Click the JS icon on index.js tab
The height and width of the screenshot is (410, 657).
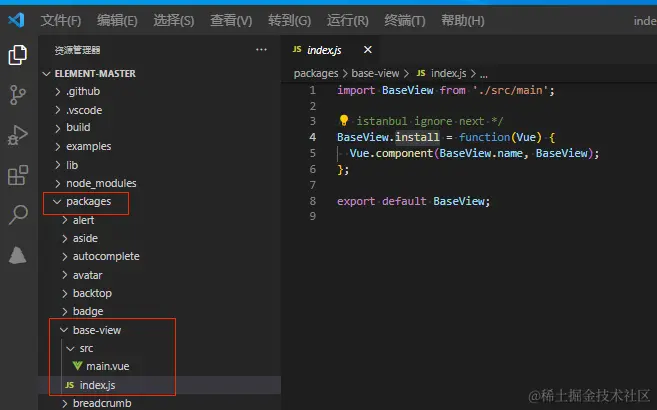(297, 49)
